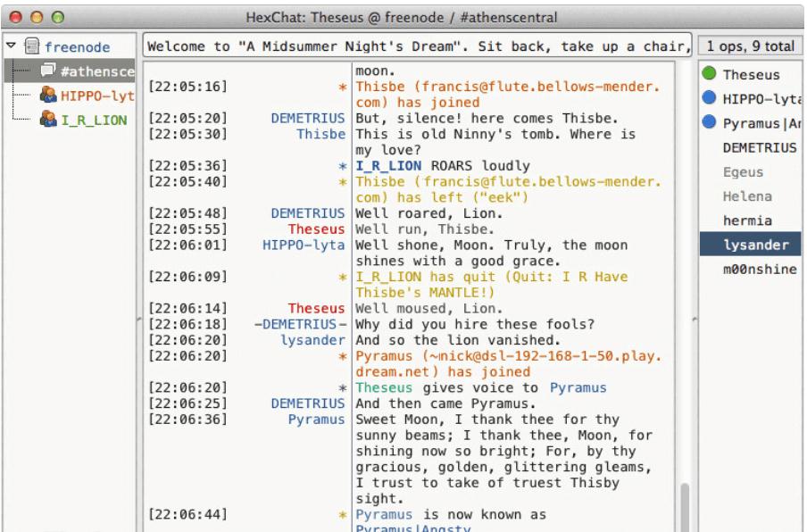Screen dimensions: 807x532
Task: Click the [22:05:16] timestamp
Action: pyautogui.click(x=187, y=87)
